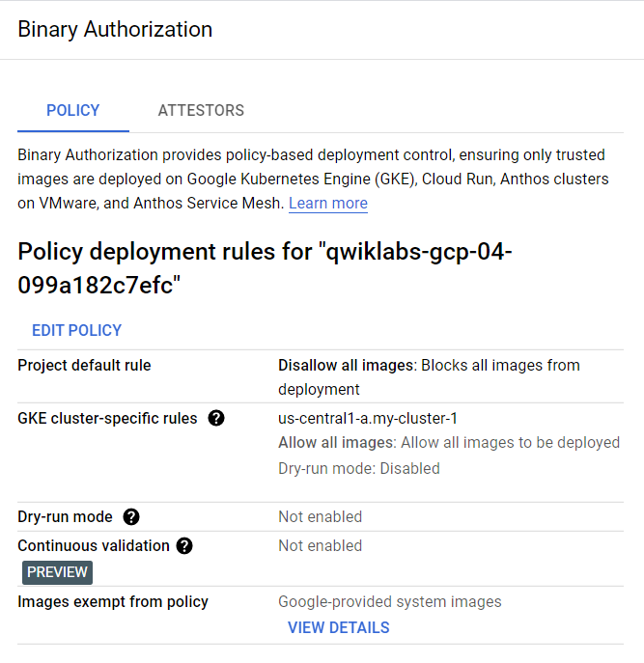Switch to the ATTESTORS tab
This screenshot has height=663, width=644.
point(201,110)
